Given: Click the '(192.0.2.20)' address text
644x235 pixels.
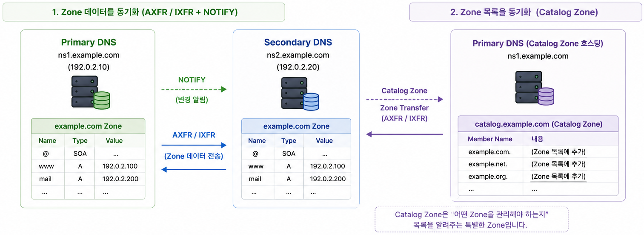Looking at the screenshot, I should pyautogui.click(x=298, y=67).
